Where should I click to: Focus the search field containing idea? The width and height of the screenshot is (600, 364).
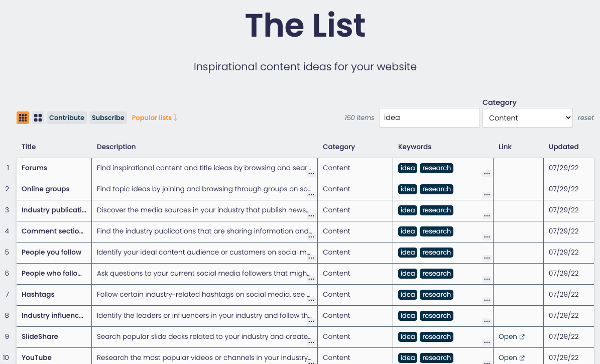pos(429,117)
